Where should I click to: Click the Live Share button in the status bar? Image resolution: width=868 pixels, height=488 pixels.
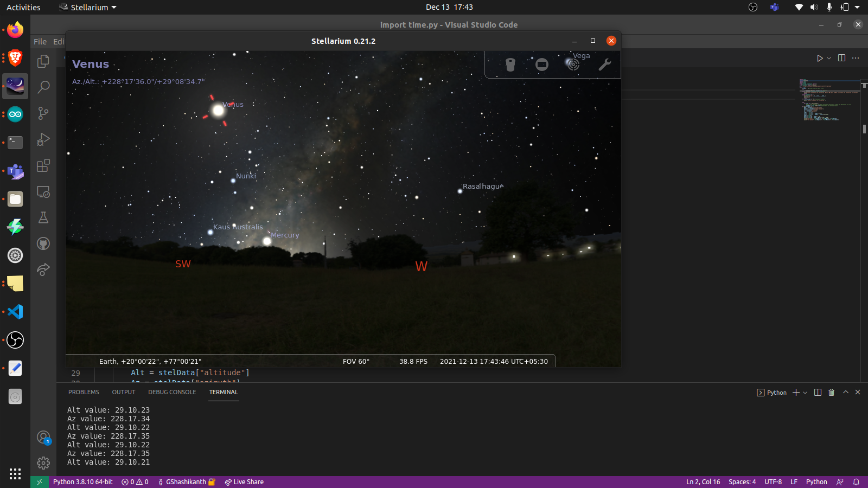[x=244, y=481]
